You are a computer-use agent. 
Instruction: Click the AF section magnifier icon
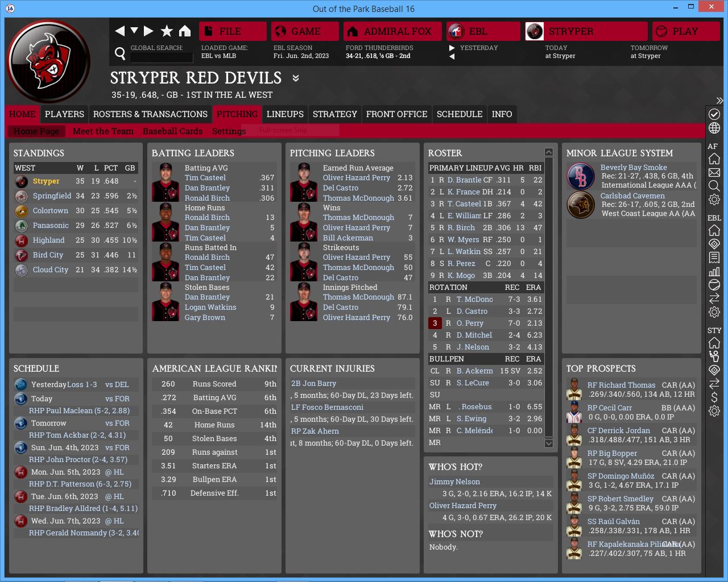point(714,186)
